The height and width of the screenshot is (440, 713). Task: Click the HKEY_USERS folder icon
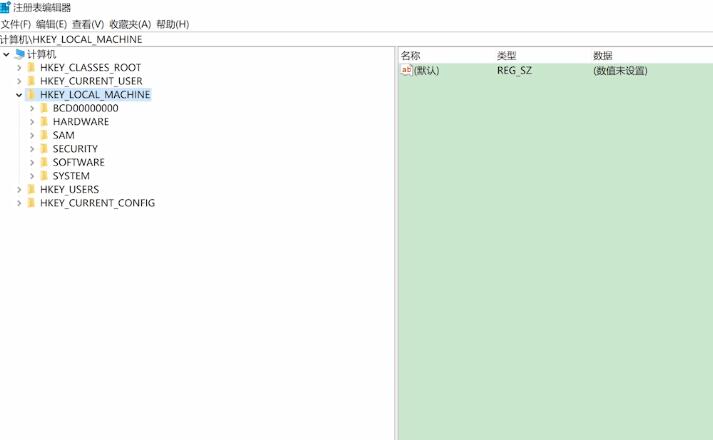(x=31, y=189)
